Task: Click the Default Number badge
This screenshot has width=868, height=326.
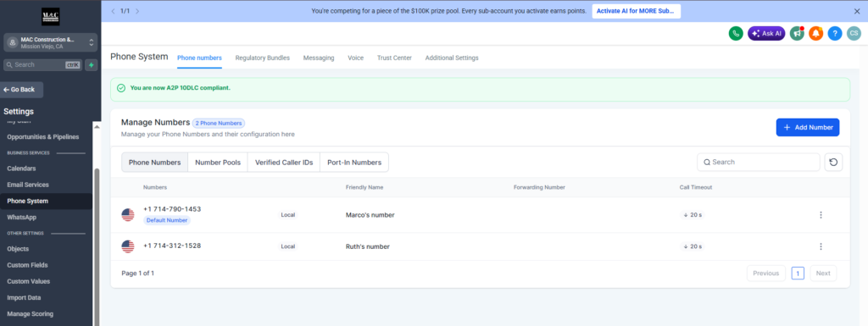Action: point(167,220)
